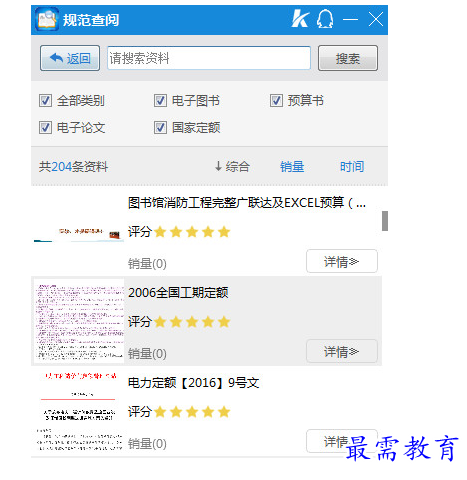Image resolution: width=467 pixels, height=480 pixels.
Task: Toggle the 国家定额 checkbox
Action: (x=160, y=127)
